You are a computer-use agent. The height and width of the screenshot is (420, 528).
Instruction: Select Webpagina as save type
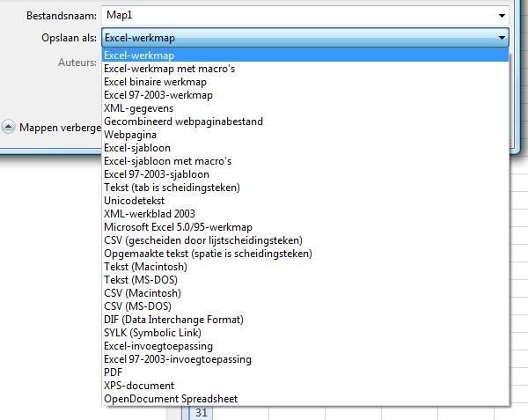tap(305, 135)
